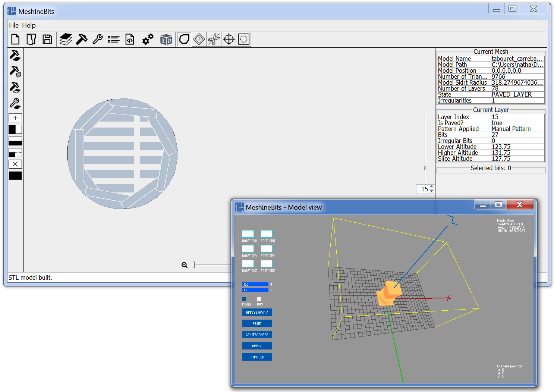Screen dimensions: 554x392
Task: Decrease layer index with spinner down arrow
Action: click(432, 191)
